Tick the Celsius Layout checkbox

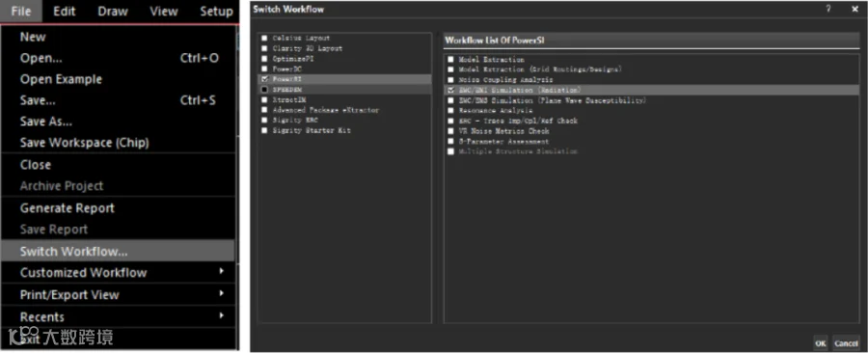tap(264, 39)
